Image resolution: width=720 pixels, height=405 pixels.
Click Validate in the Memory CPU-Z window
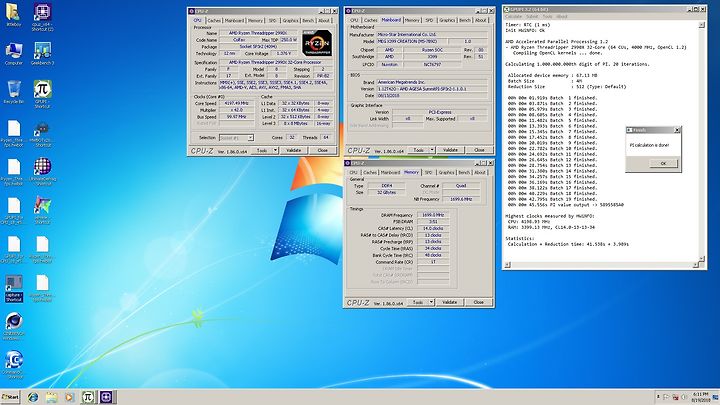click(450, 302)
